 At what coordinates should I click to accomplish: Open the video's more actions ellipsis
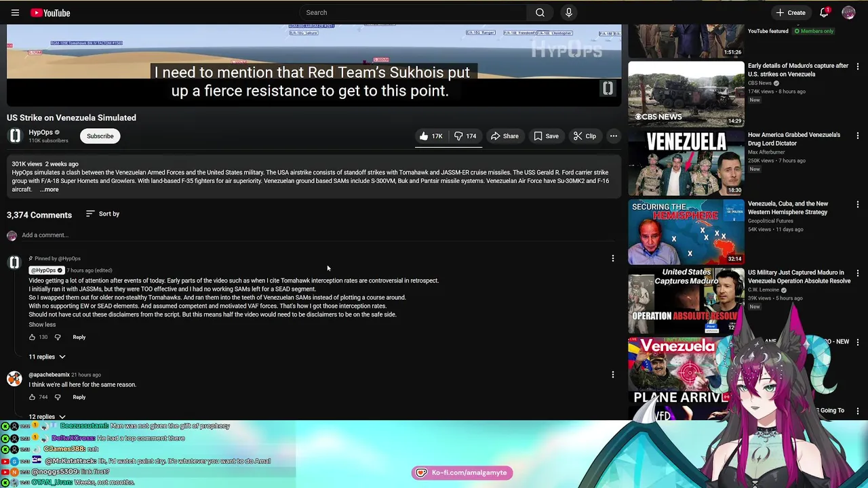point(613,136)
